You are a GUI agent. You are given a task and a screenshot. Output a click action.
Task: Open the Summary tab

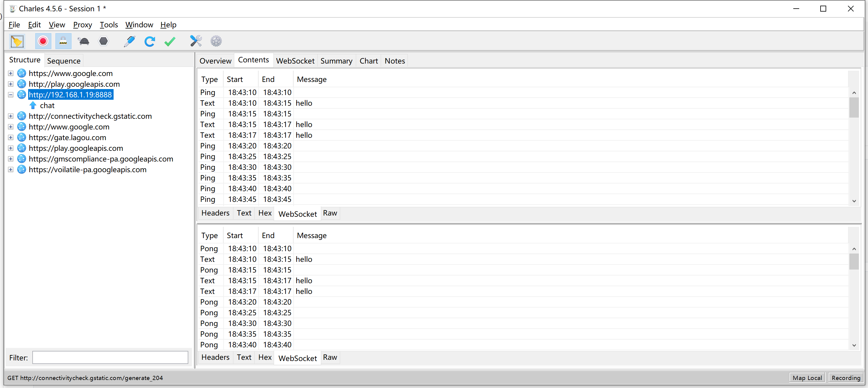[x=336, y=61]
